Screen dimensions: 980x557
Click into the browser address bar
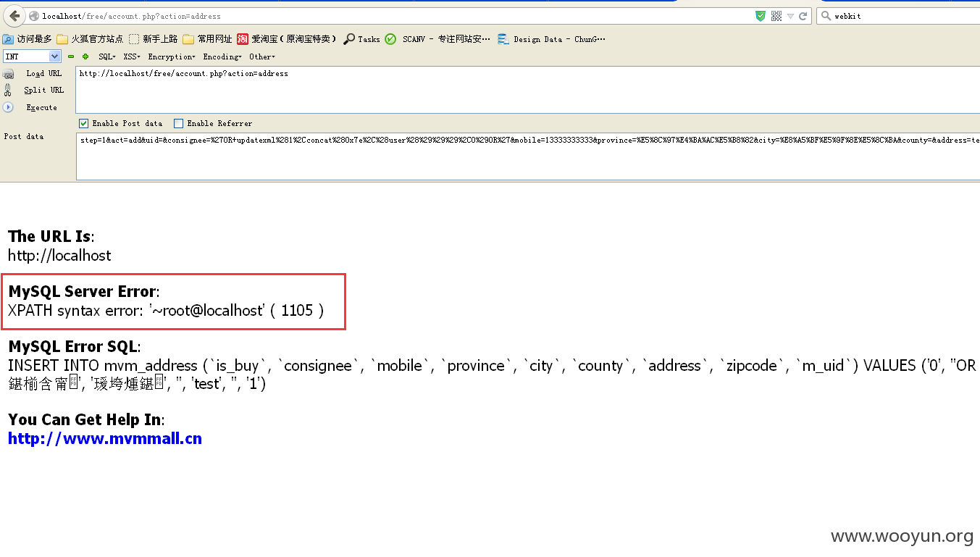coord(391,16)
